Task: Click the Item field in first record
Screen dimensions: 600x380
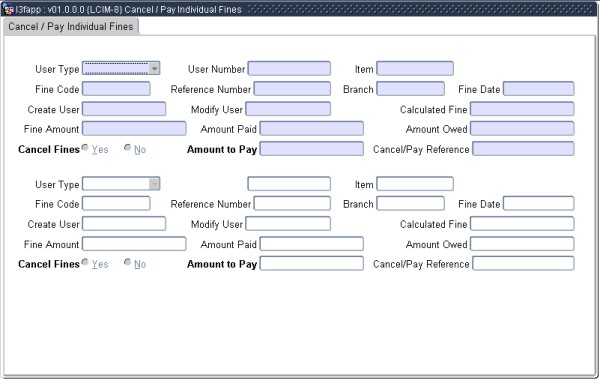Action: click(x=415, y=68)
